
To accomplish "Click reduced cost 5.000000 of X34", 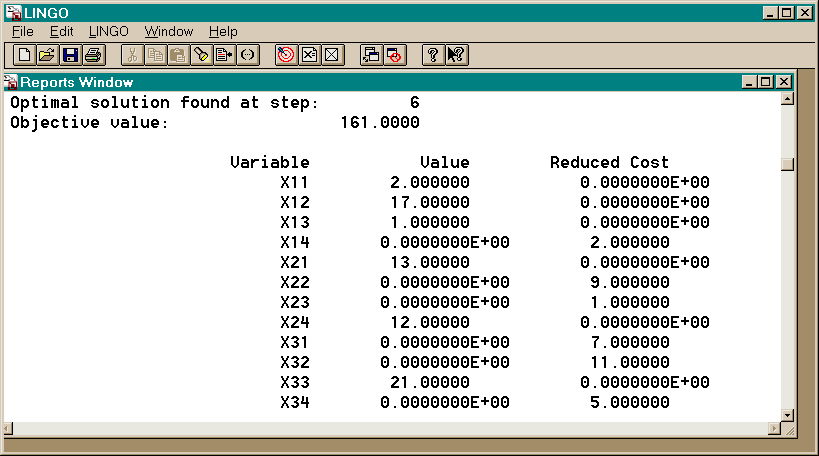I will (x=629, y=403).
